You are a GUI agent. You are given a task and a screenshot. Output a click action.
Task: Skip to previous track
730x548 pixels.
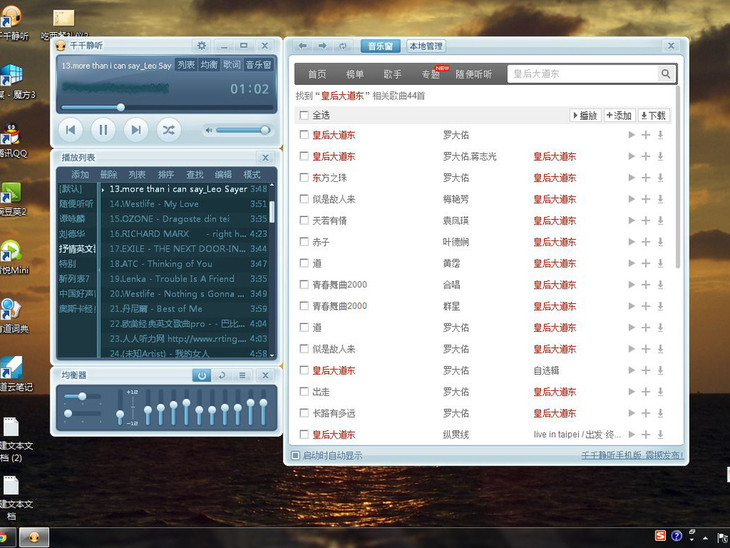pos(71,130)
